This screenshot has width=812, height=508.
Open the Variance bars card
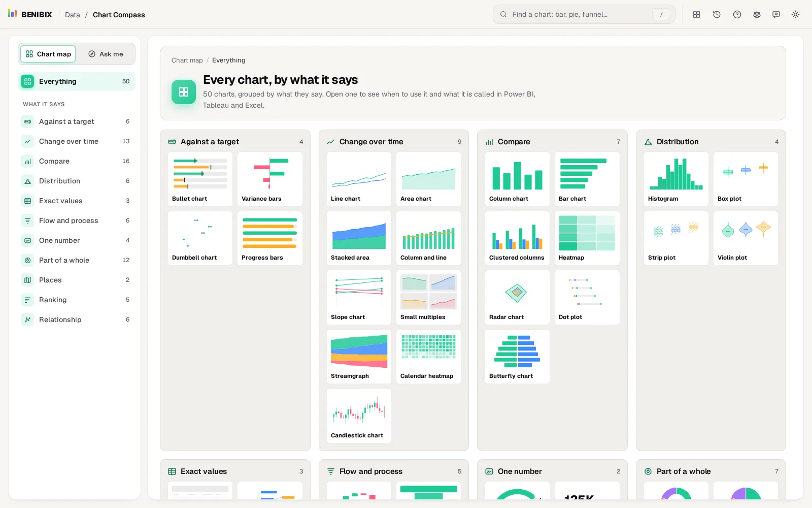point(269,179)
